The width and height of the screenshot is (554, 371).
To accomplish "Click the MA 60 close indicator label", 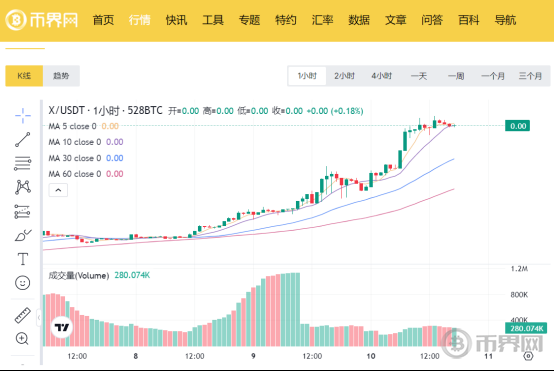I will click(x=75, y=174).
